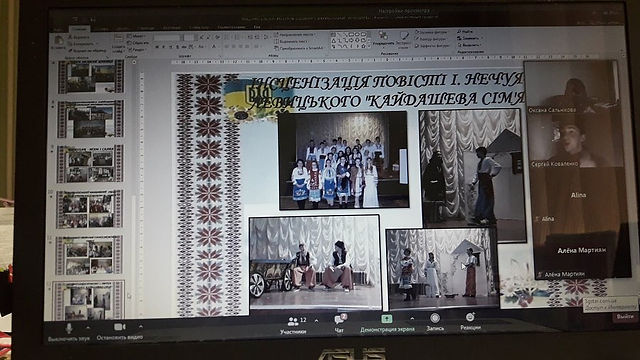The width and height of the screenshot is (640, 360).
Task: Open the top slide thumbnail in panel
Action: pyautogui.click(x=91, y=77)
